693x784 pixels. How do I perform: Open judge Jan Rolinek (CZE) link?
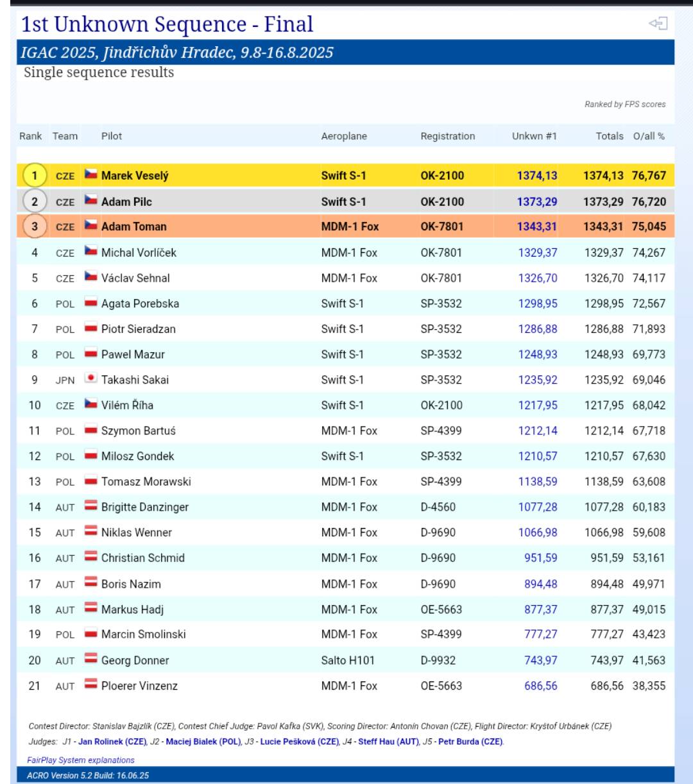coord(112,742)
